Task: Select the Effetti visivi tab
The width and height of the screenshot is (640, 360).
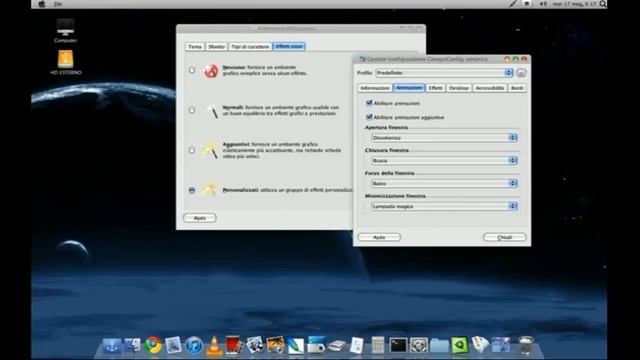Action: tap(289, 47)
